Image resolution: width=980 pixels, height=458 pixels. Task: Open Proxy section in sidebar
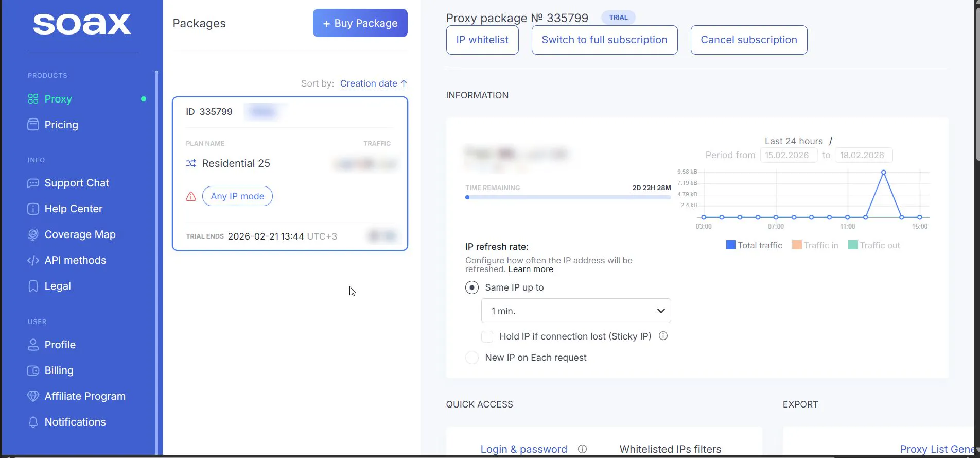pos(58,99)
